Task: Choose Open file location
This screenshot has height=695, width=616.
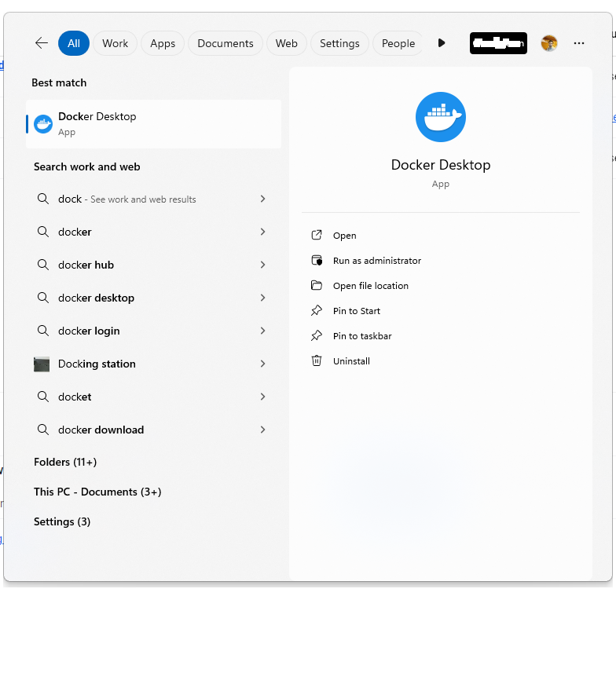Action: coord(371,286)
